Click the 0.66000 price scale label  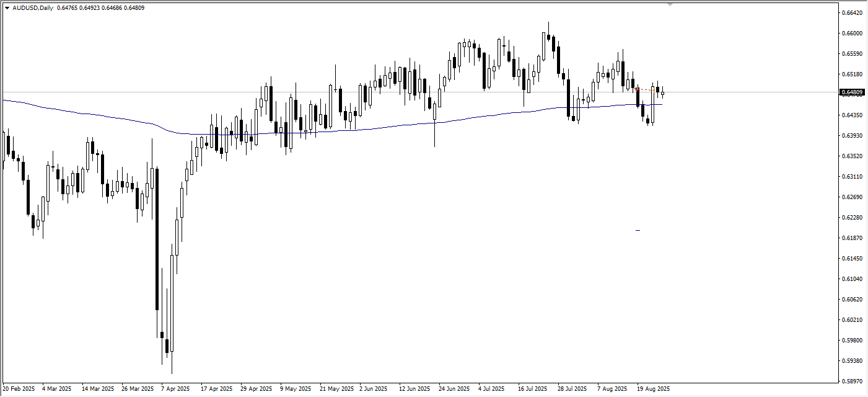(x=853, y=33)
